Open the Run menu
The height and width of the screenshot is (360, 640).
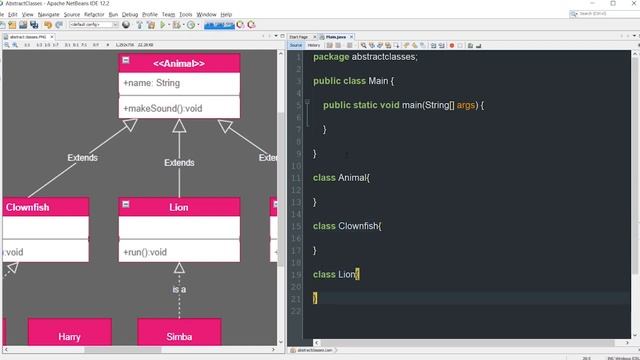tap(113, 14)
